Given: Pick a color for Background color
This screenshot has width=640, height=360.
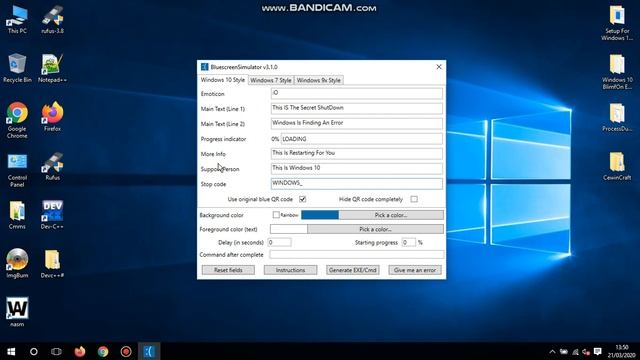Looking at the screenshot, I should coord(391,215).
